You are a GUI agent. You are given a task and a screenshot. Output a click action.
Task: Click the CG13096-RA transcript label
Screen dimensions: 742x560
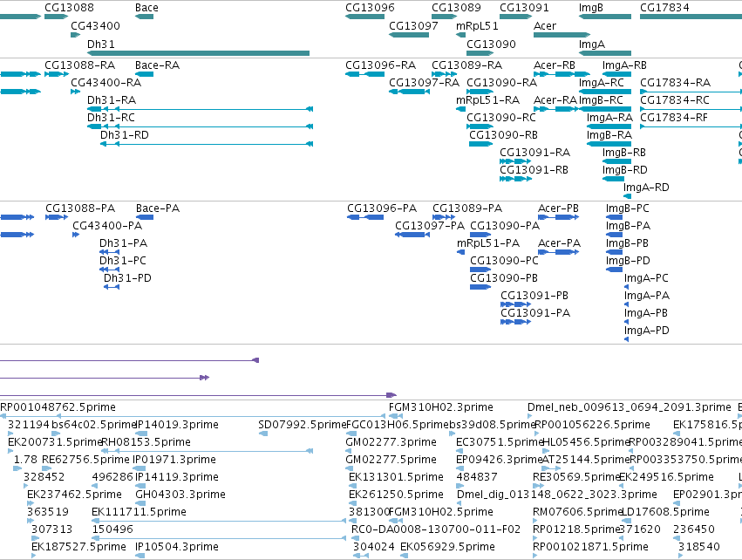(x=380, y=65)
